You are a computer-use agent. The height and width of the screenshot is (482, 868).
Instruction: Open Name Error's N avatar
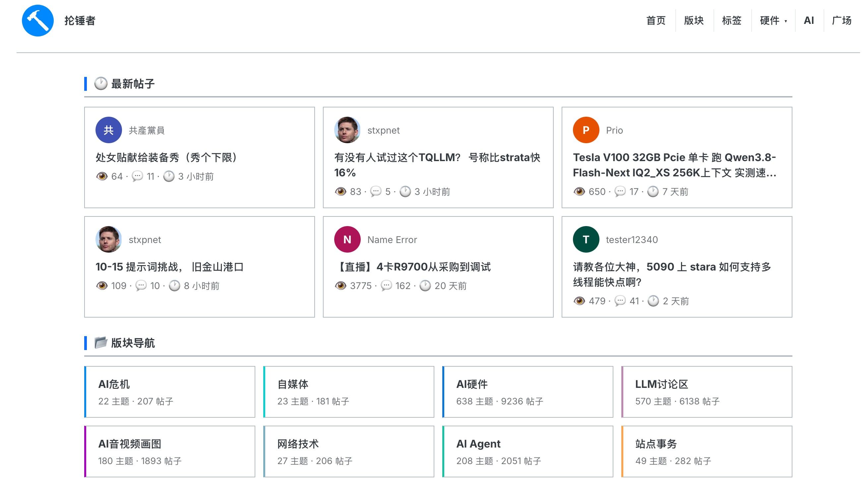pos(347,239)
